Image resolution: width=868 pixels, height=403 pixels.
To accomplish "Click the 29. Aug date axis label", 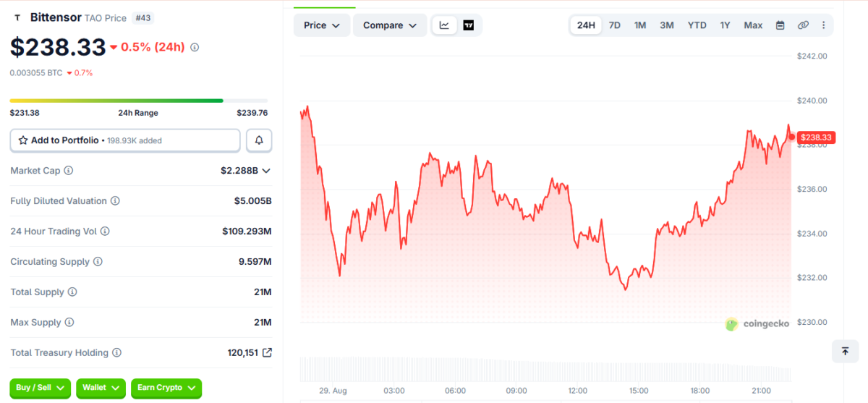I will point(333,391).
